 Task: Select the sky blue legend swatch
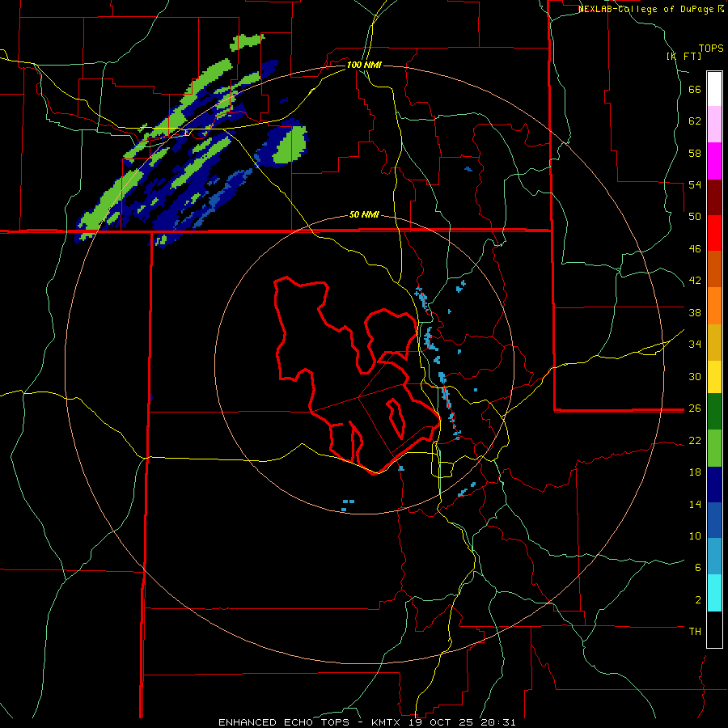pyautogui.click(x=714, y=557)
